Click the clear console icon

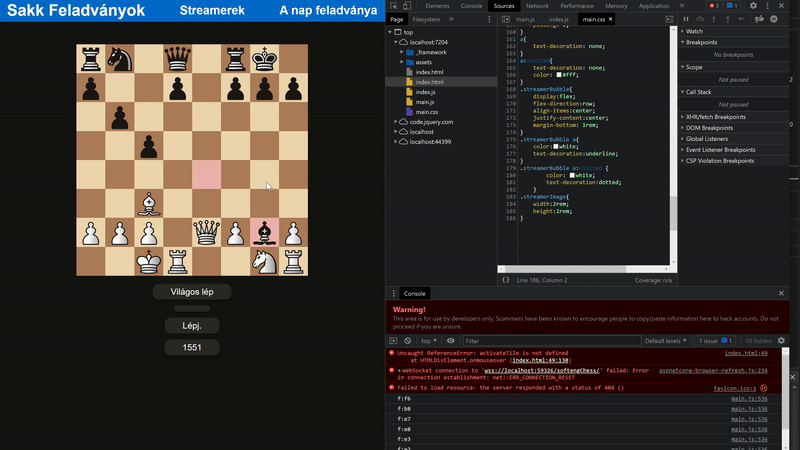(x=410, y=341)
